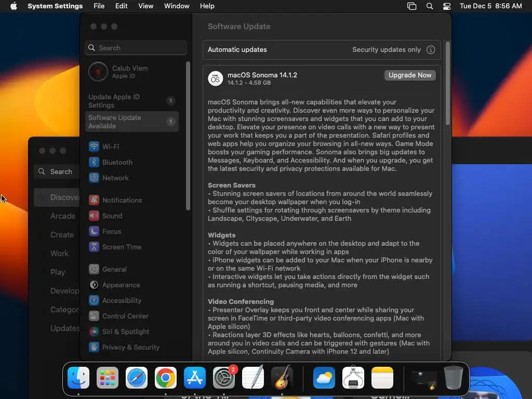Open the Apple menu
Screen dimensions: 532x399
coord(14,6)
